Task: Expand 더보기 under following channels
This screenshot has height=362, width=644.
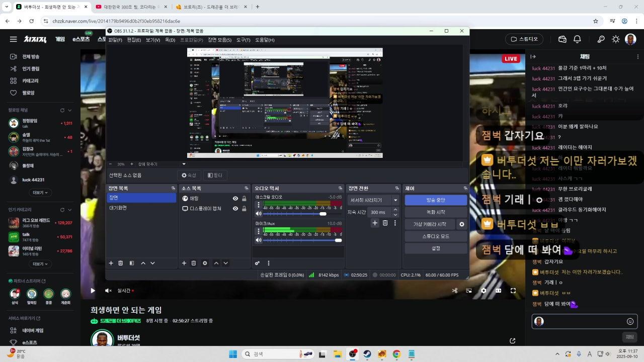Action: pos(40,193)
